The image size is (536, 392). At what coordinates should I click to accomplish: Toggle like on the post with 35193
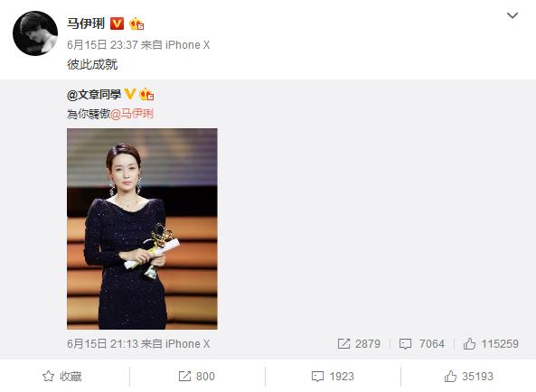468,377
